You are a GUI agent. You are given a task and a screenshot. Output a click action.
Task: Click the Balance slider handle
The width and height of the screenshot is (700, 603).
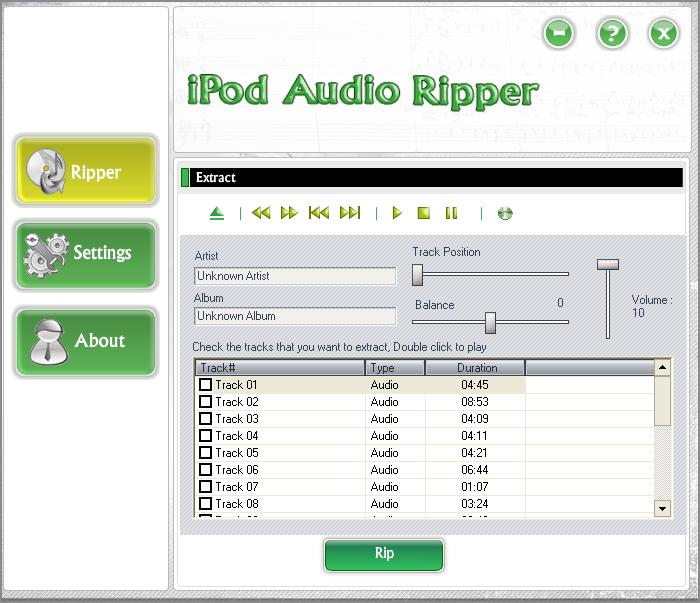pyautogui.click(x=490, y=323)
